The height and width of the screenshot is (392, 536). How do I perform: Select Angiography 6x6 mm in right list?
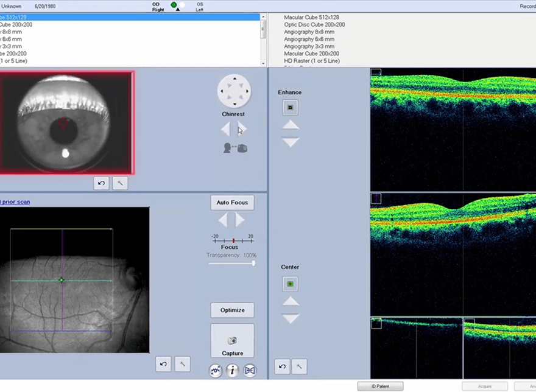(309, 39)
